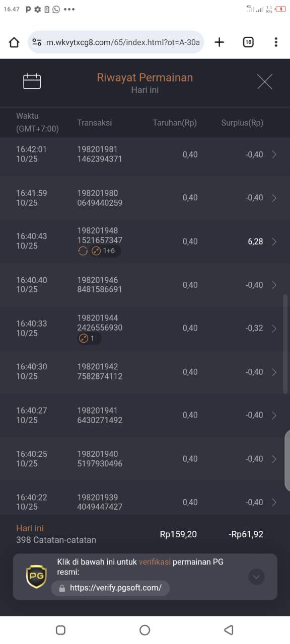Open the calendar date picker icon
The height and width of the screenshot is (644, 290).
32,82
